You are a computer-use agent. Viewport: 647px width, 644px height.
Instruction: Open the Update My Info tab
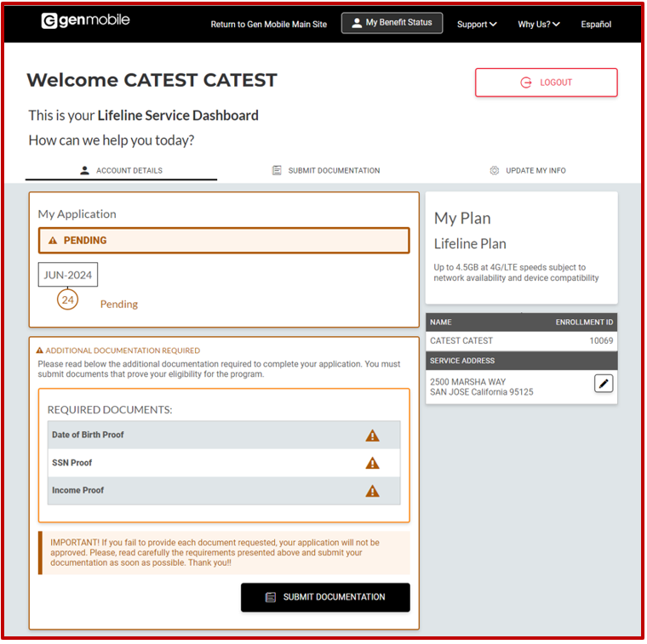coord(527,170)
